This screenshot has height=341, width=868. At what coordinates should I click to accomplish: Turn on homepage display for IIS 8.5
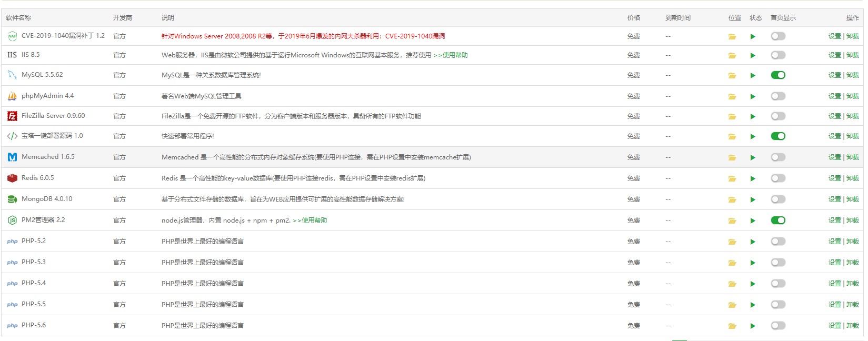(778, 55)
